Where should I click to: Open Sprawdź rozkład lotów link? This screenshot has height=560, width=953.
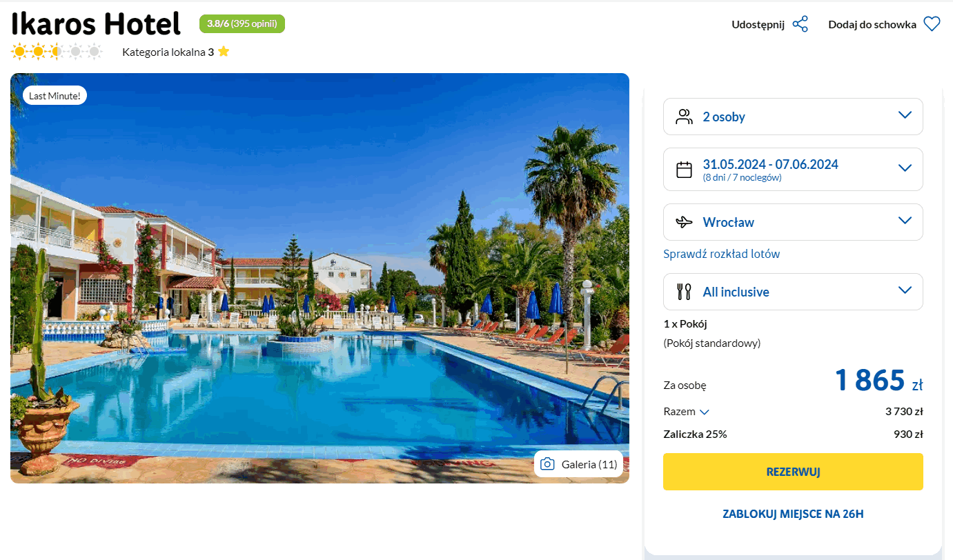click(x=721, y=254)
